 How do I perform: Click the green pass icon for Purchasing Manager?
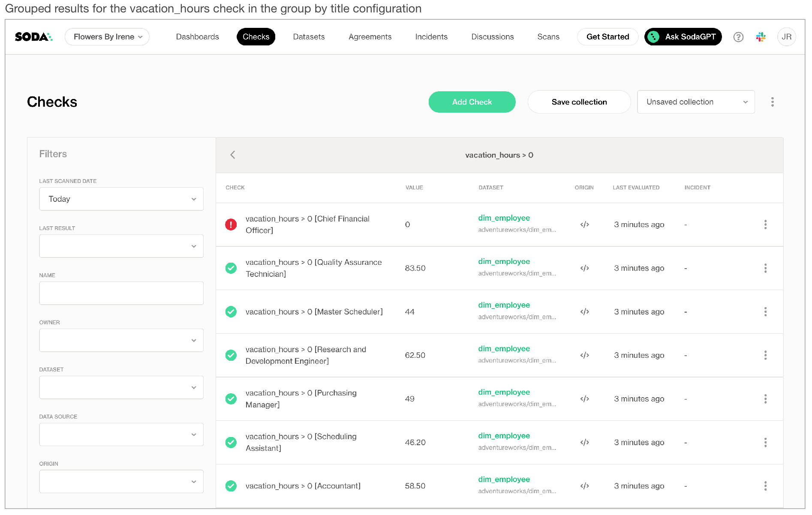tap(231, 399)
